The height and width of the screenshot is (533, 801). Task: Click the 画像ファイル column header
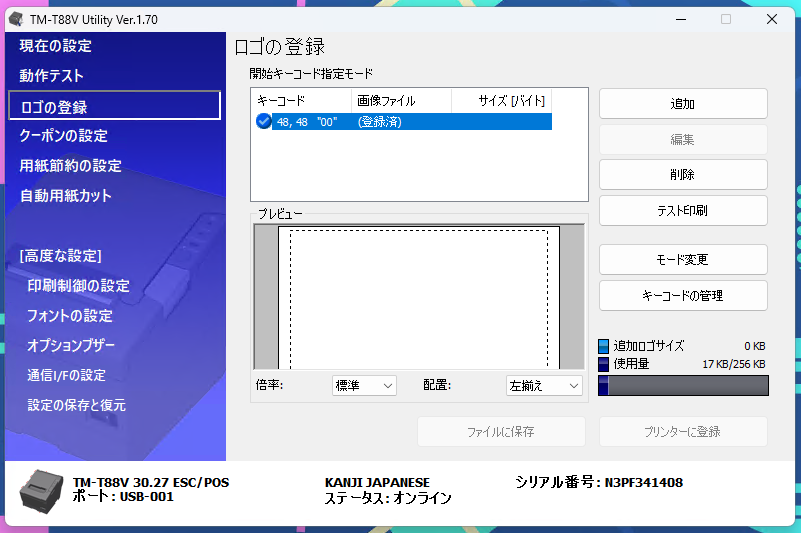[402, 101]
